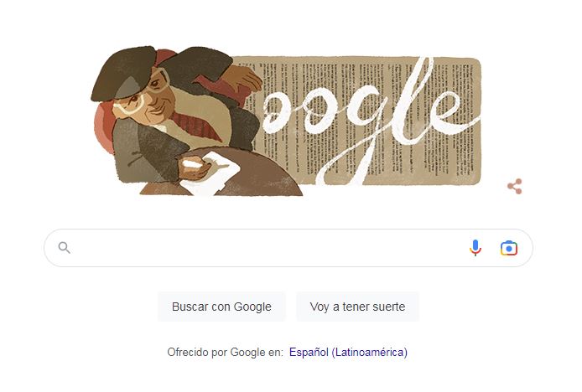582x392 pixels.
Task: Click the Buscar con Google button
Action: [221, 307]
